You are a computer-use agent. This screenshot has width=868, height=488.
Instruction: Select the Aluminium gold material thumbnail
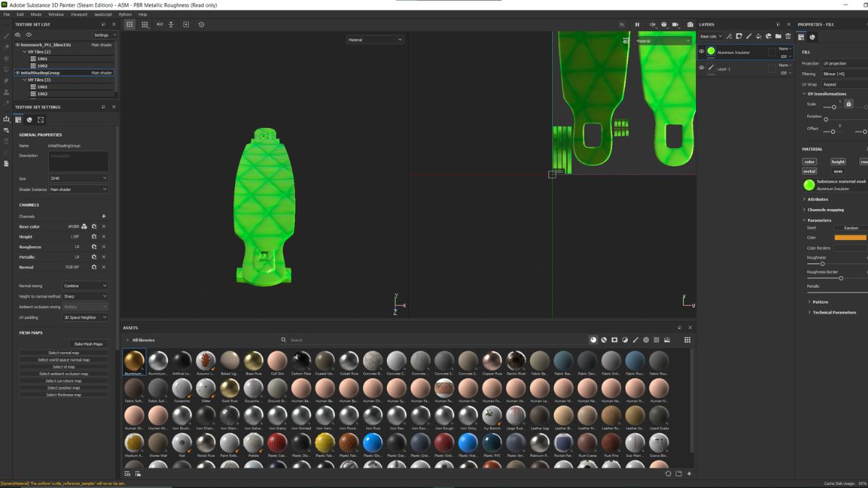134,363
